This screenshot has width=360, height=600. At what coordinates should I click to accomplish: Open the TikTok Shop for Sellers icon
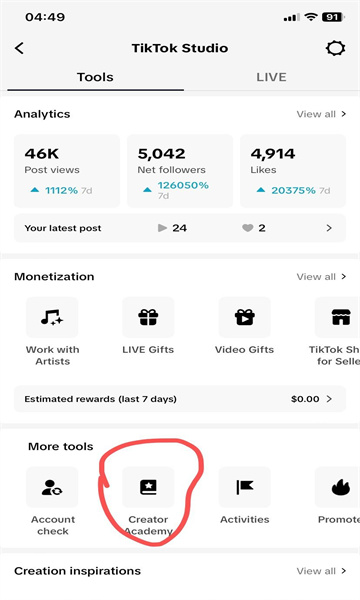[337, 317]
